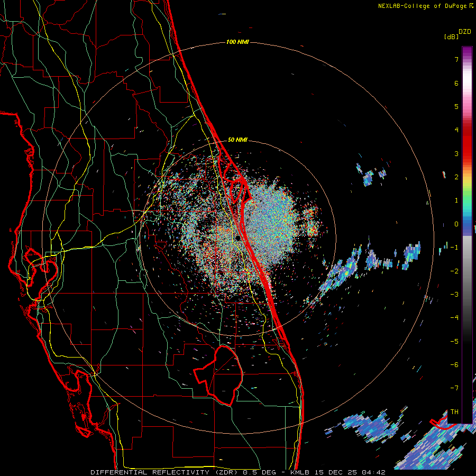476x476 pixels.
Task: Click the KMLB radar site center dot
Action: point(237,237)
